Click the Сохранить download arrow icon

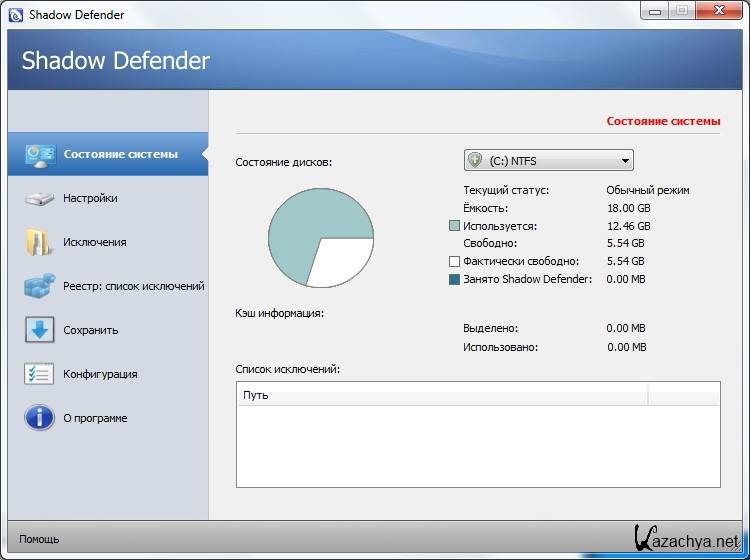coord(39,330)
